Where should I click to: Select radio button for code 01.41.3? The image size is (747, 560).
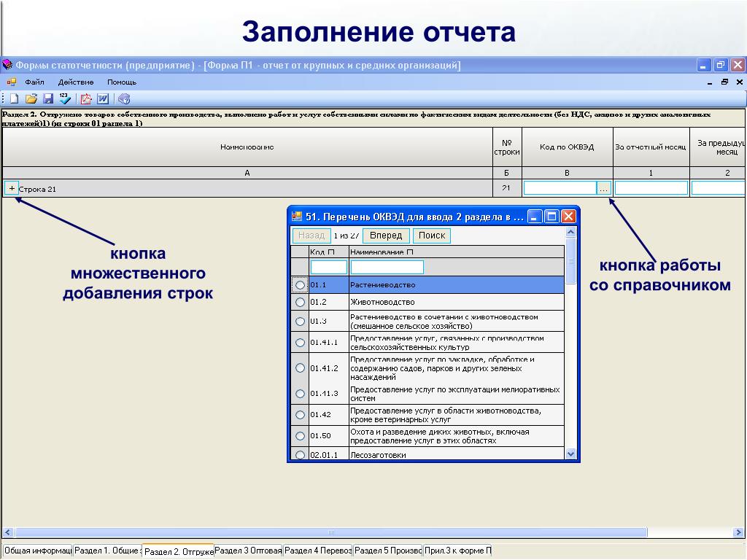tap(300, 393)
